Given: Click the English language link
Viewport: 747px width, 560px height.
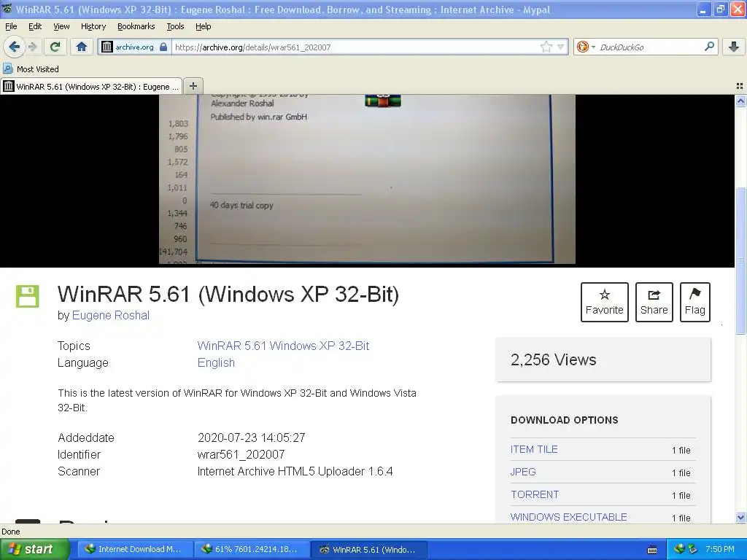Looking at the screenshot, I should pyautogui.click(x=216, y=363).
